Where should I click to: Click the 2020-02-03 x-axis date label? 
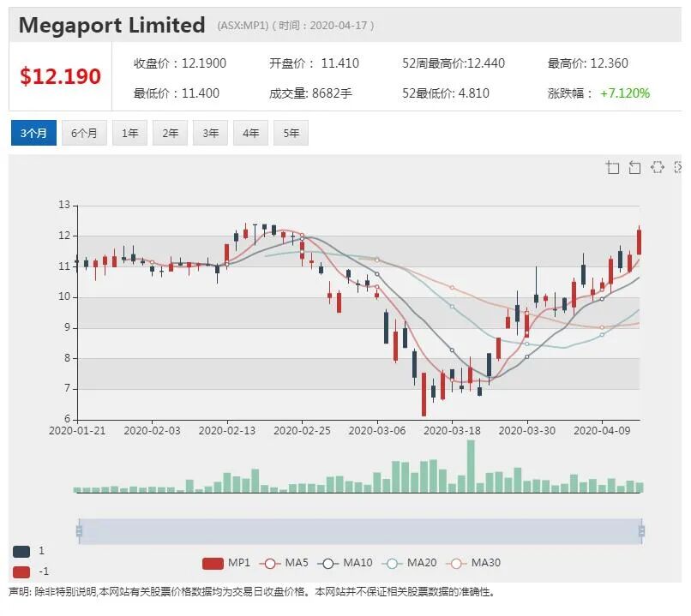[152, 431]
